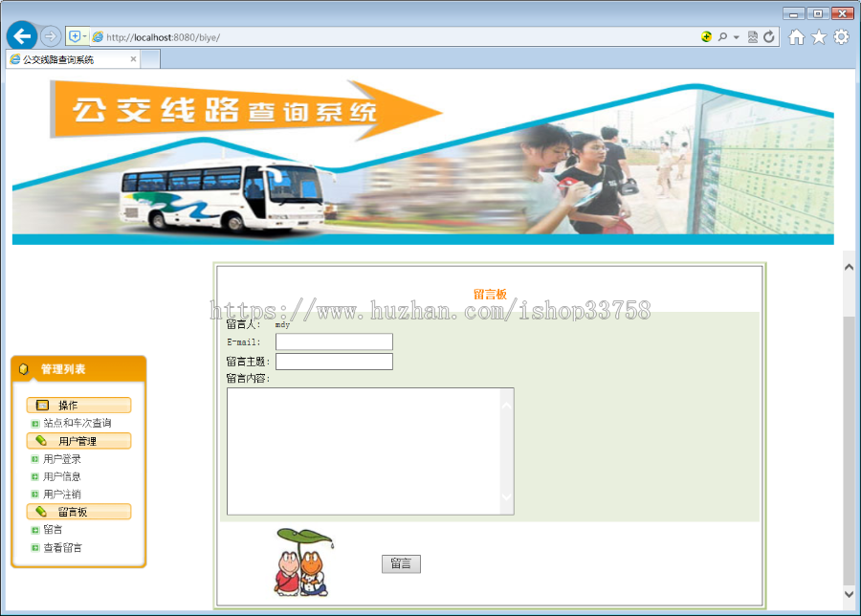Click the pencil icon beside 用户管理
The width and height of the screenshot is (861, 616).
[x=41, y=440]
